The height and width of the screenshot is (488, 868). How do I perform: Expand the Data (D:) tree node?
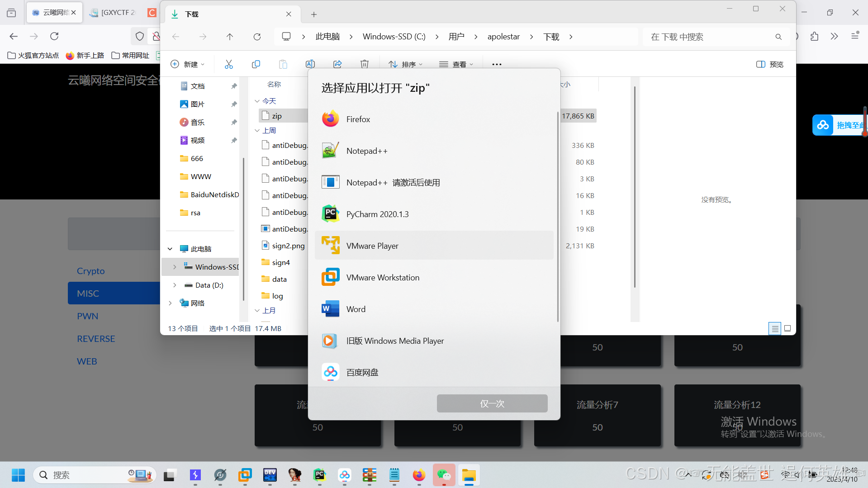click(x=175, y=285)
